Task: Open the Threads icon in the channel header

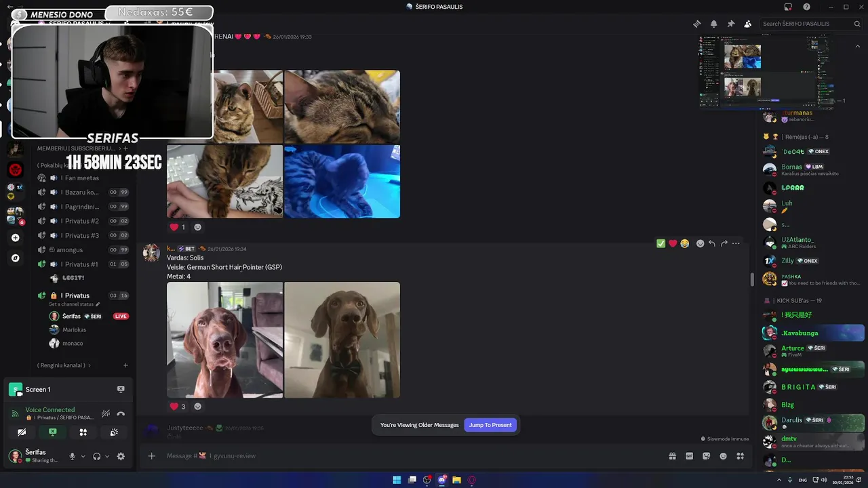Action: (696, 24)
